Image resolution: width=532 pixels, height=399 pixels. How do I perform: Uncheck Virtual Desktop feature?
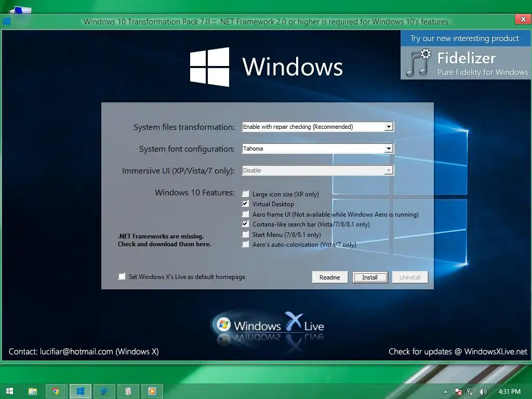(245, 204)
